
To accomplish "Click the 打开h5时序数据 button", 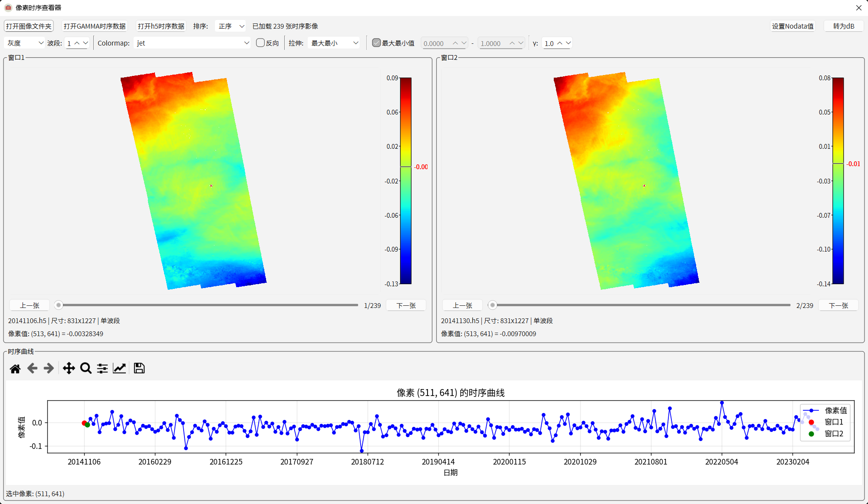I will 161,26.
